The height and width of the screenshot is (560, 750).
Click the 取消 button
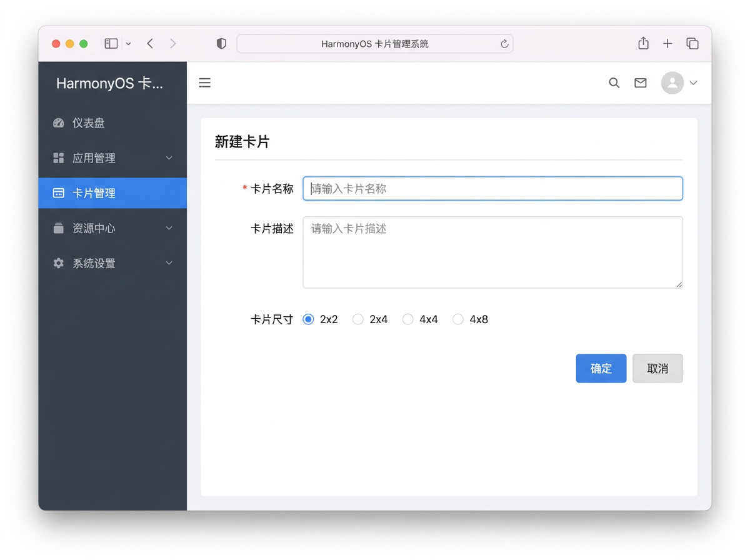coord(657,369)
